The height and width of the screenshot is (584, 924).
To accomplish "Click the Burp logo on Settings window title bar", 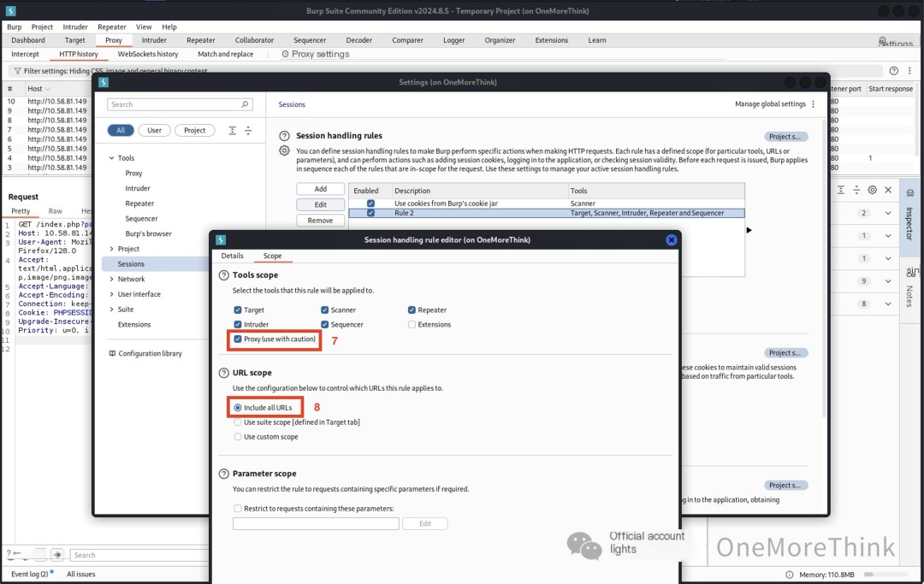I will [104, 82].
